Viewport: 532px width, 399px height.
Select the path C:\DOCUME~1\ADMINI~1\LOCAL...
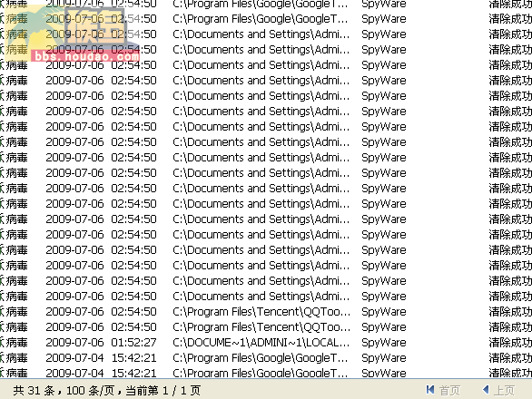(261, 343)
